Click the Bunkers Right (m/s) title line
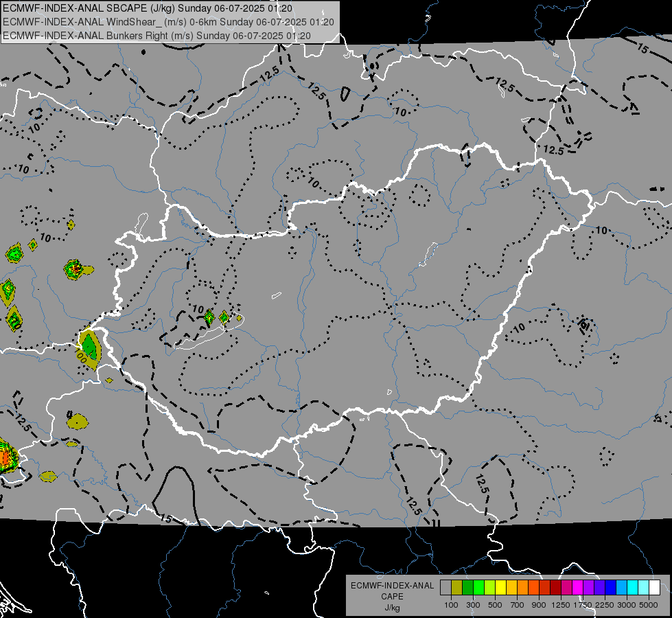 click(x=157, y=36)
